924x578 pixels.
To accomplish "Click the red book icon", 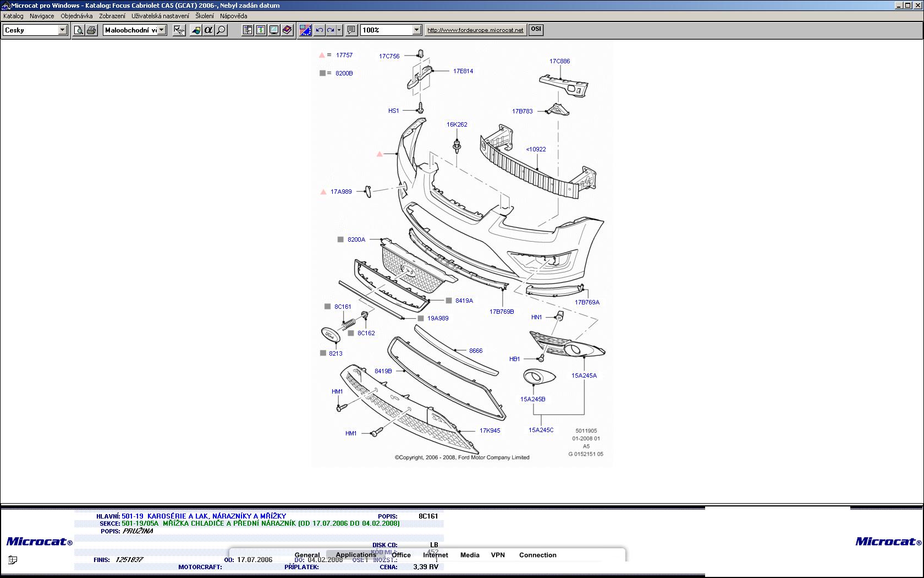I will point(287,30).
